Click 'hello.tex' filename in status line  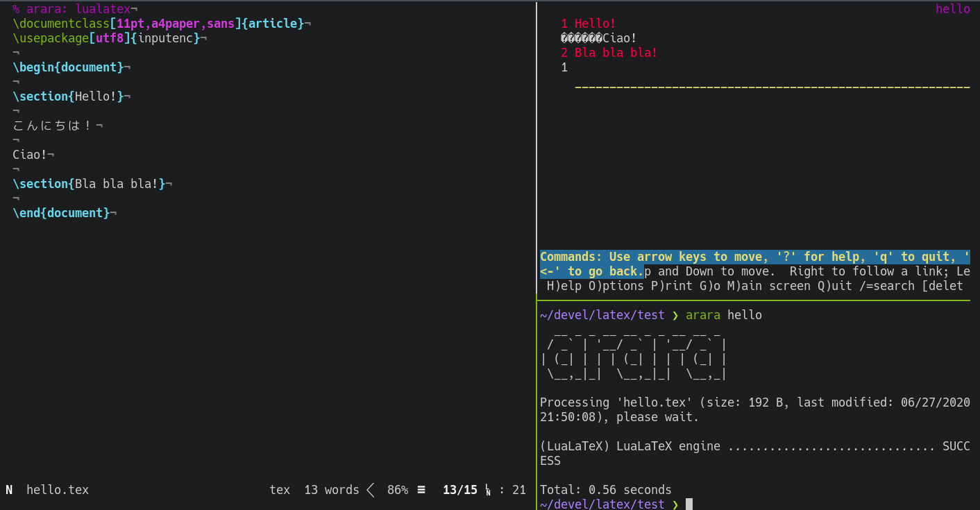(x=58, y=490)
